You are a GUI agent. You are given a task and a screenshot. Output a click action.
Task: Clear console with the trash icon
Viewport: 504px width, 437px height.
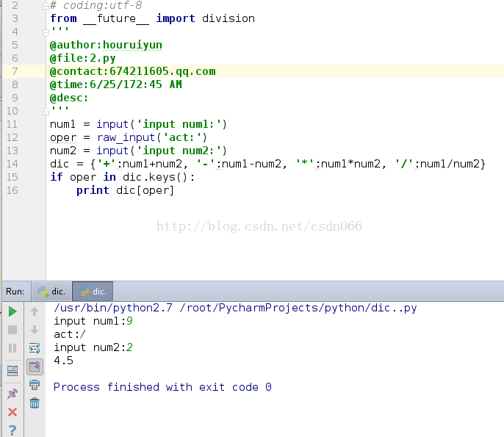tap(35, 403)
